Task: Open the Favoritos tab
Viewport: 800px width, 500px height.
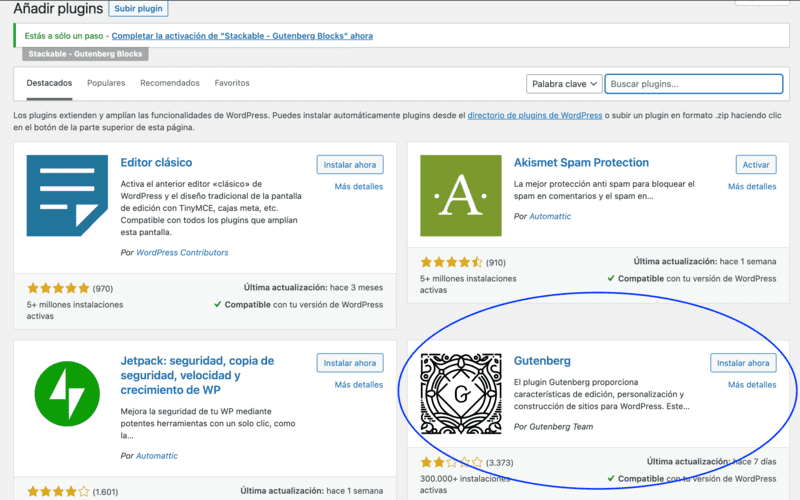Action: [232, 83]
